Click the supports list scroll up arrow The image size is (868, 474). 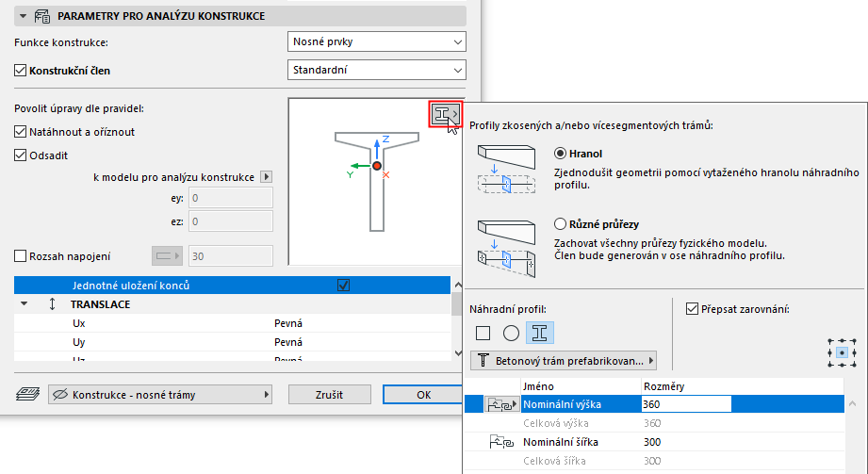click(458, 285)
